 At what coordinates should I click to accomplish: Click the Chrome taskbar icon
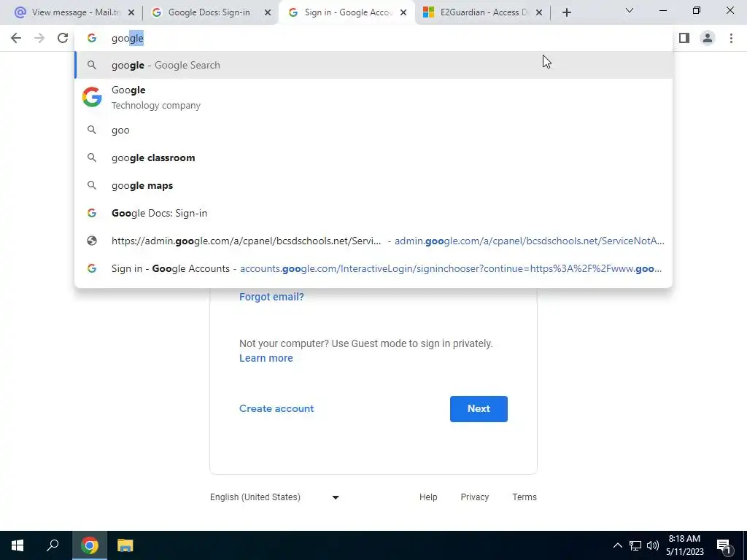point(90,545)
